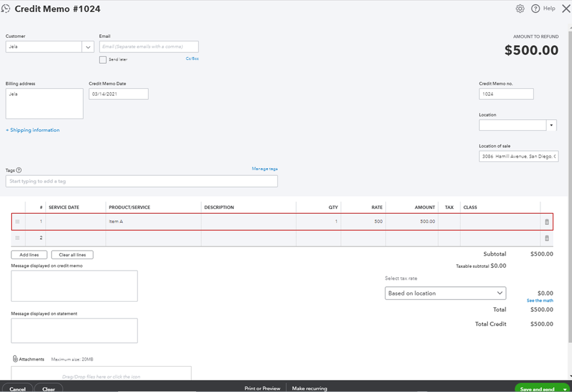Viewport: 572px width, 392px height.
Task: Focus the Customer field showing Jela
Action: point(44,47)
